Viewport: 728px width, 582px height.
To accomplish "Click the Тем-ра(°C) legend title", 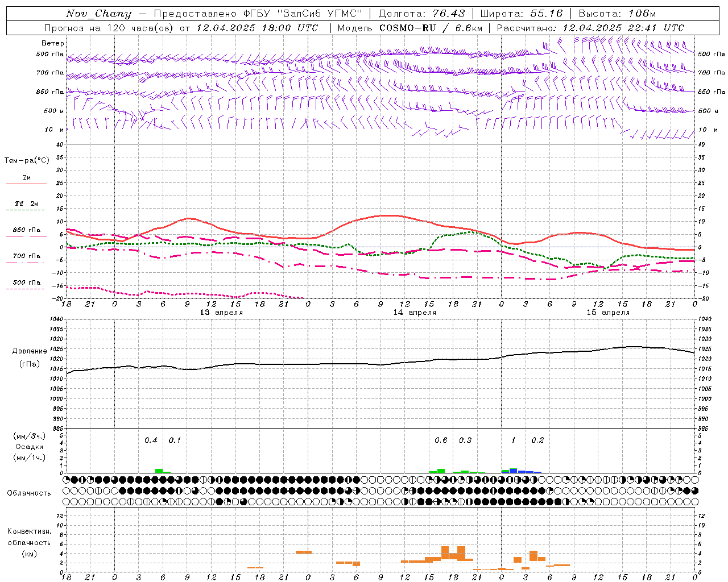I will tap(27, 161).
